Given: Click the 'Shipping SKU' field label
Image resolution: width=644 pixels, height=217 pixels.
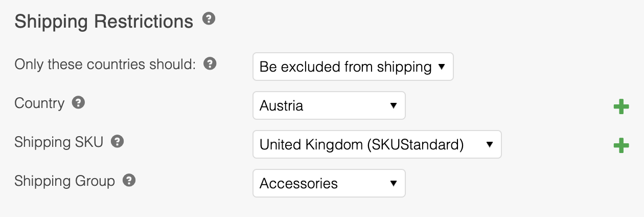Looking at the screenshot, I should [59, 142].
